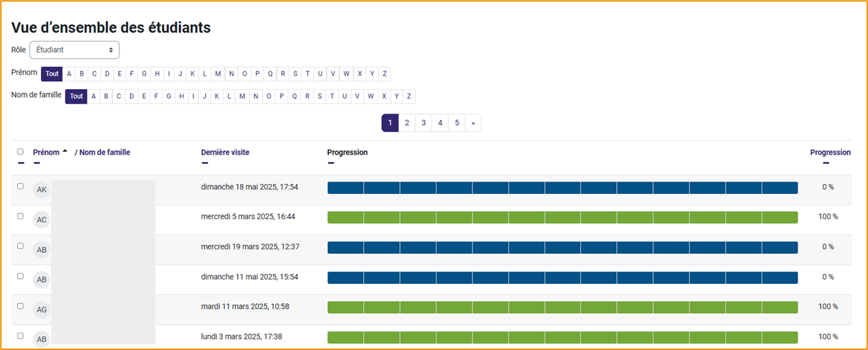Tick the select-all checkbox in table header
Image resolution: width=868 pixels, height=350 pixels.
pyautogui.click(x=20, y=152)
